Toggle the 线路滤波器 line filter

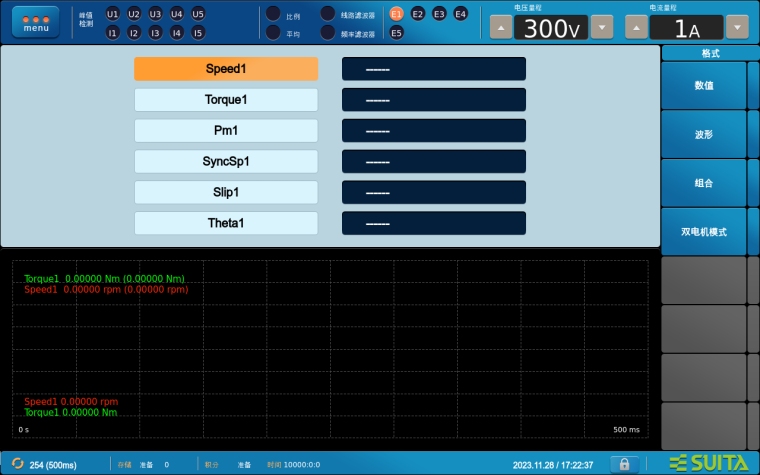click(x=328, y=14)
